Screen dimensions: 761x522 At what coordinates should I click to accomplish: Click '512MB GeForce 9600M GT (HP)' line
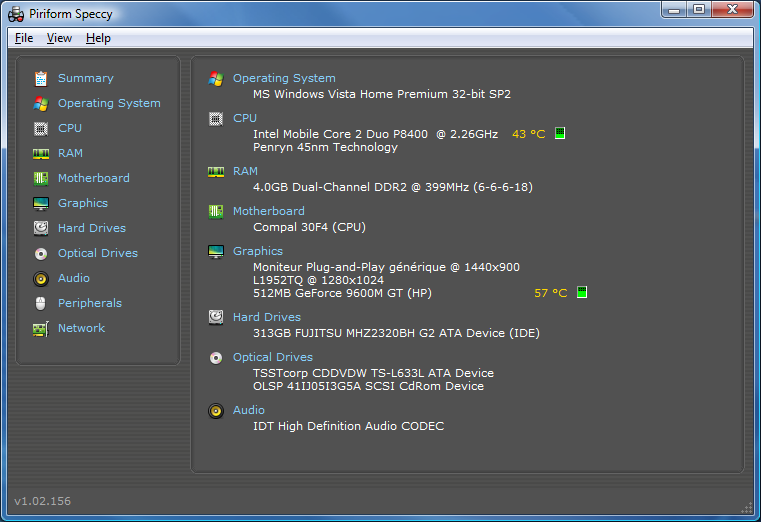point(342,293)
